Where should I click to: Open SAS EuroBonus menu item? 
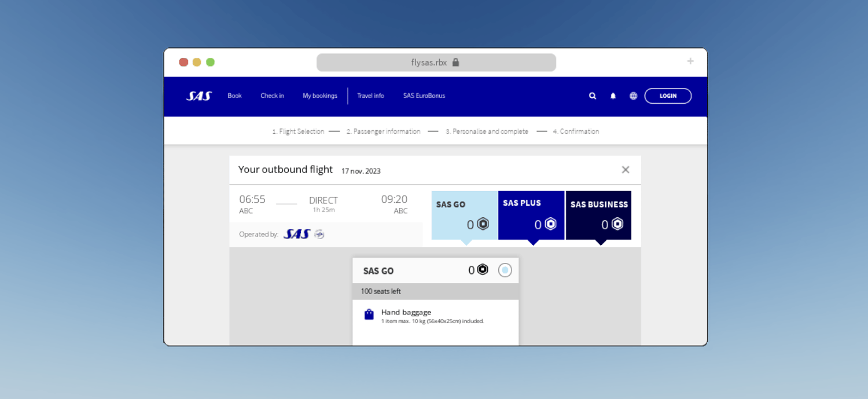point(424,96)
